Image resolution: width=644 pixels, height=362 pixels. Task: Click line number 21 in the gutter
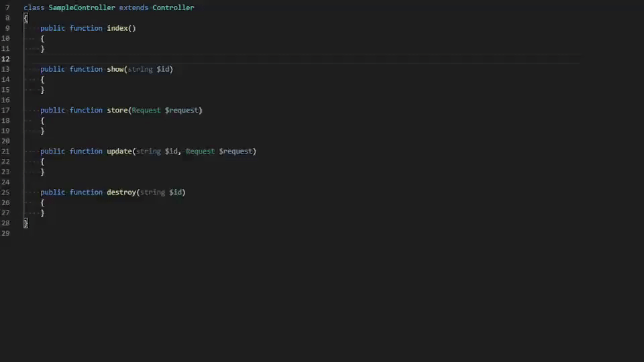[x=5, y=151]
